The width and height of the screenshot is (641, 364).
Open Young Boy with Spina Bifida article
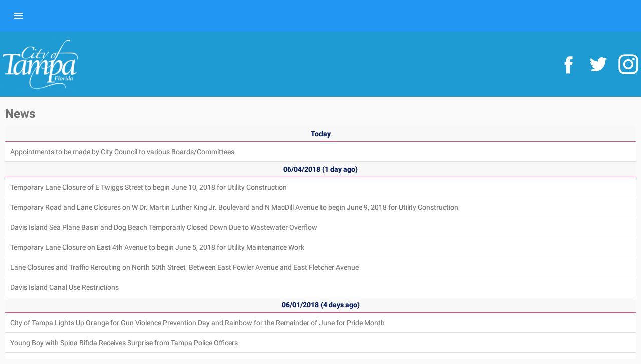(x=320, y=343)
